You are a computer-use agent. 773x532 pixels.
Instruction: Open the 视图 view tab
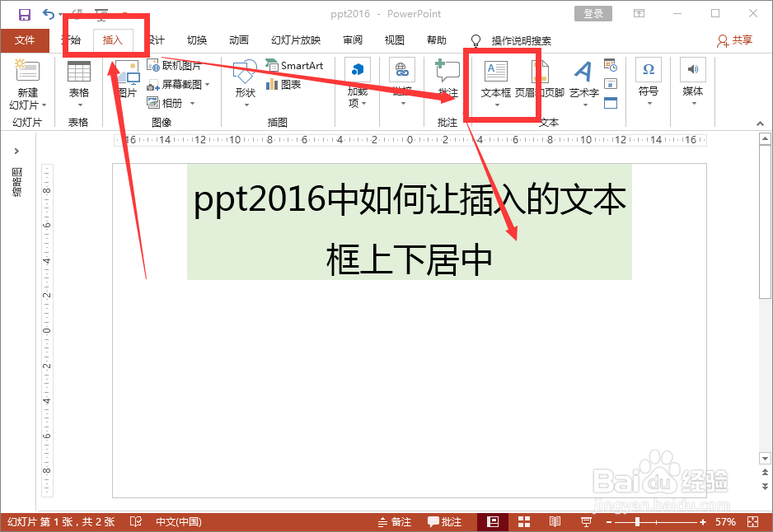pos(395,40)
